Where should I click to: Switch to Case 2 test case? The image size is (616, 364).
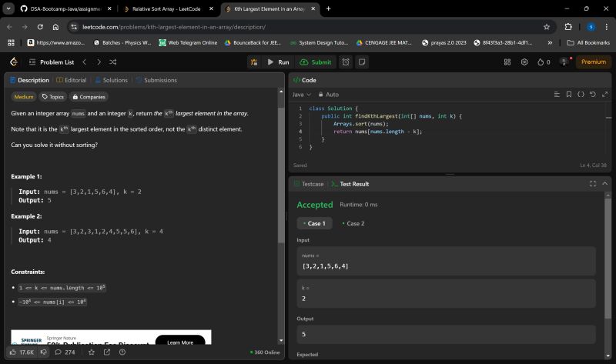pyautogui.click(x=353, y=223)
